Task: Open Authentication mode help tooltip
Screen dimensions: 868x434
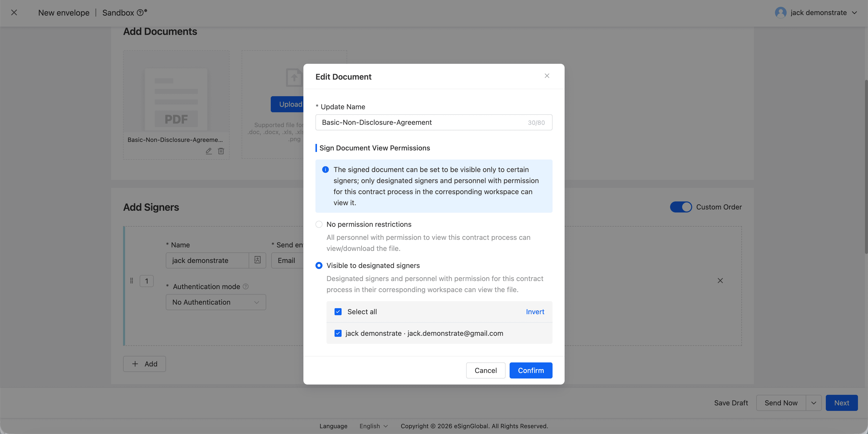Action: tap(246, 286)
